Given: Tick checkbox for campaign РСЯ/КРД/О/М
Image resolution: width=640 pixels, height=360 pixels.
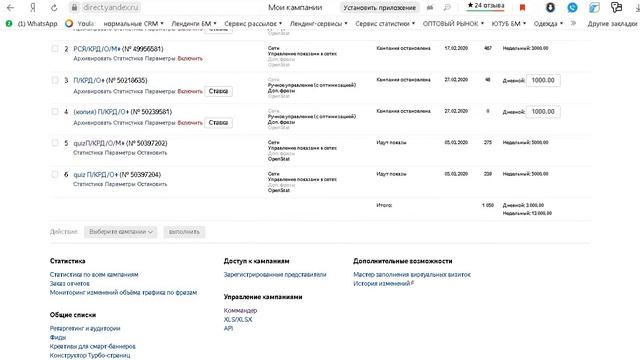Looking at the screenshot, I should [55, 49].
